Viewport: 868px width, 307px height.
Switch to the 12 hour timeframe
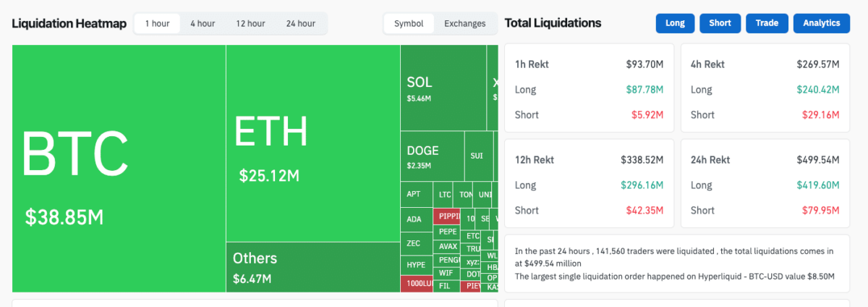tap(250, 23)
